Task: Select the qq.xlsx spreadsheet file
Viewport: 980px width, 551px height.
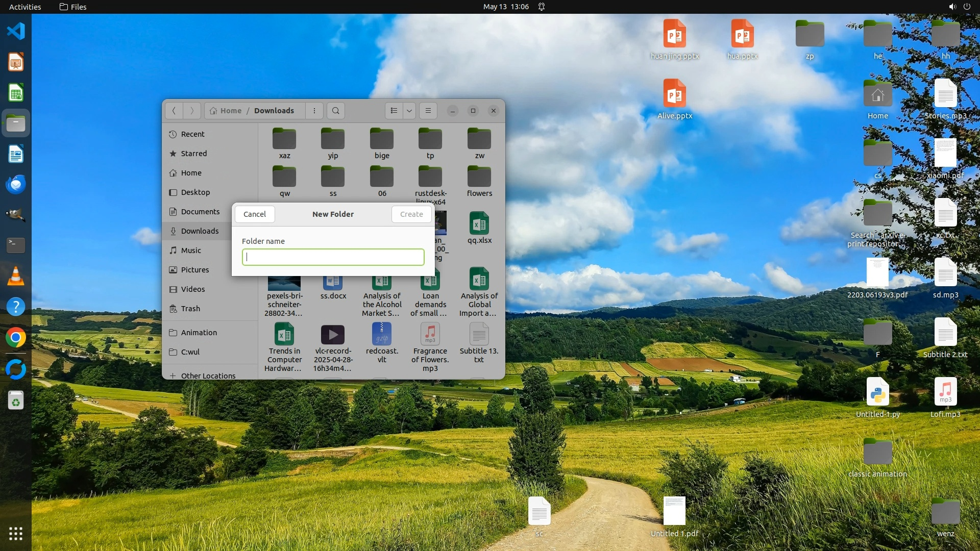Action: [479, 228]
